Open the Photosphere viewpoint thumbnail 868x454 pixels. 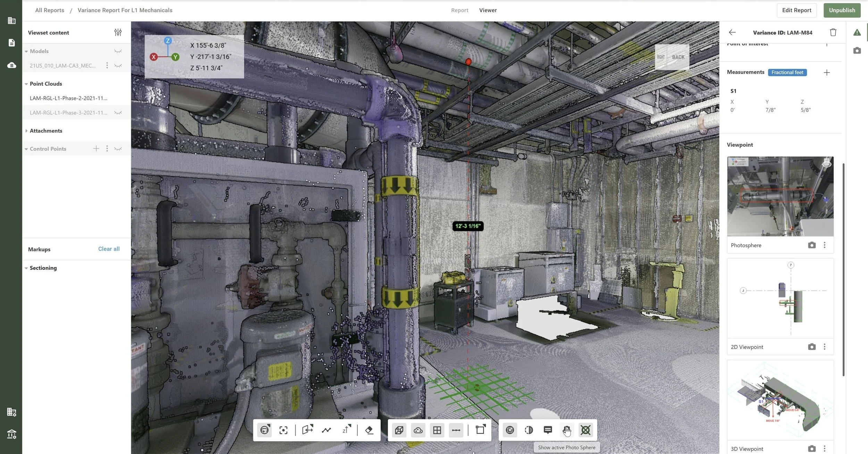click(780, 196)
